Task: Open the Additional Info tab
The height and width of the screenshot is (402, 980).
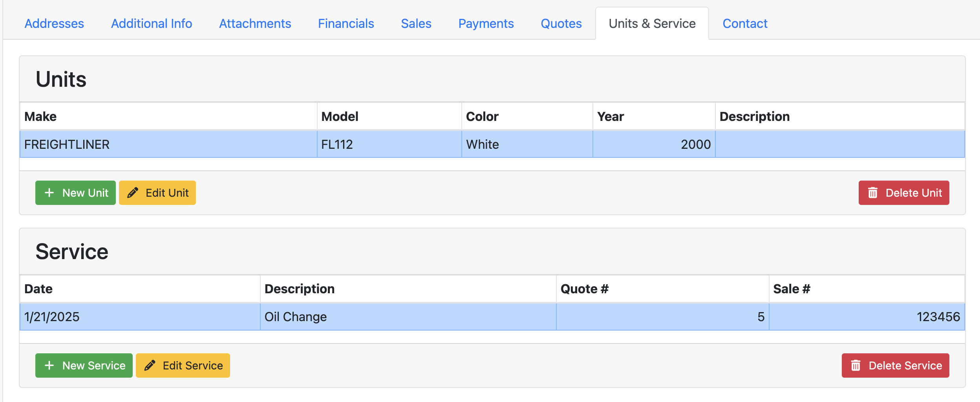Action: click(x=152, y=24)
